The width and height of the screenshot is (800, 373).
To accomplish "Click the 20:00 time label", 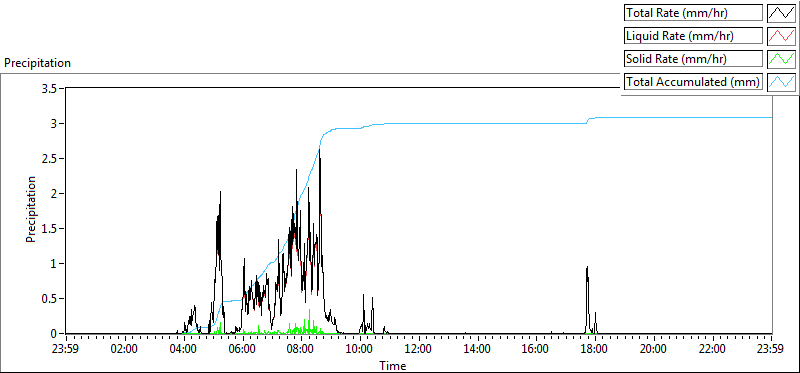I will (654, 350).
